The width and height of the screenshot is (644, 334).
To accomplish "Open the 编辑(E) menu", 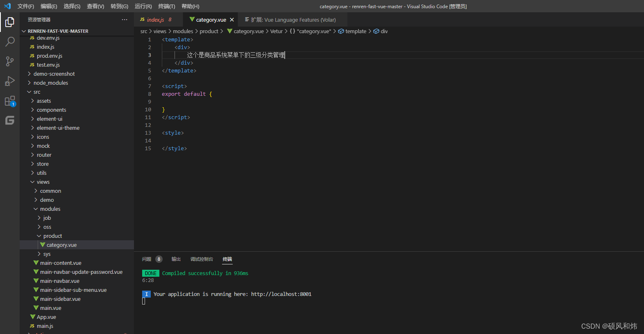I will coord(49,6).
